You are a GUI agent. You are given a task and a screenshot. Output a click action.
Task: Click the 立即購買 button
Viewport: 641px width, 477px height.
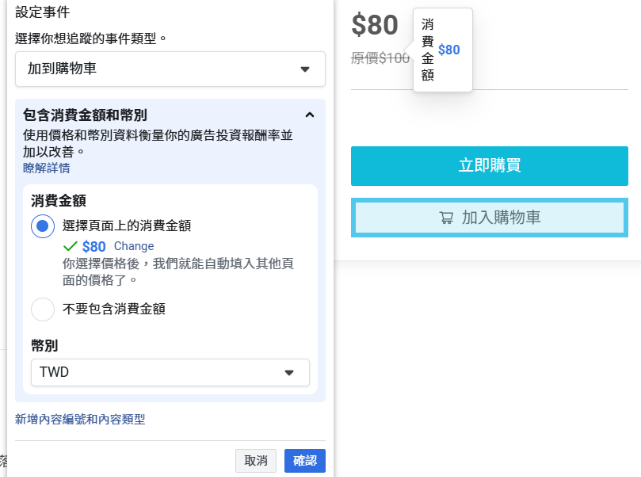coord(489,166)
